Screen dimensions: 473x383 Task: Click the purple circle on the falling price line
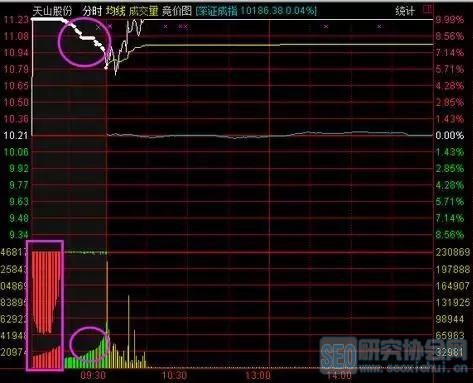(x=84, y=42)
